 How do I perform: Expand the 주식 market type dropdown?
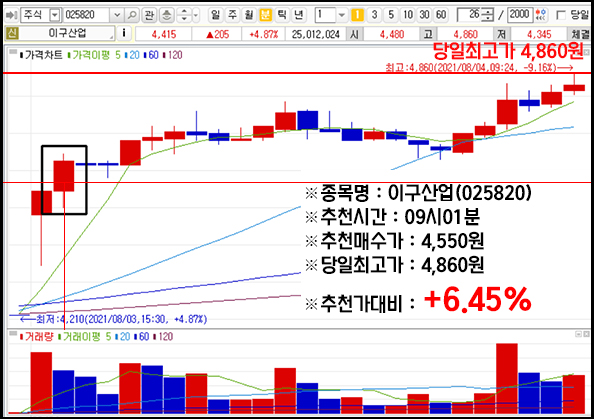click(55, 15)
